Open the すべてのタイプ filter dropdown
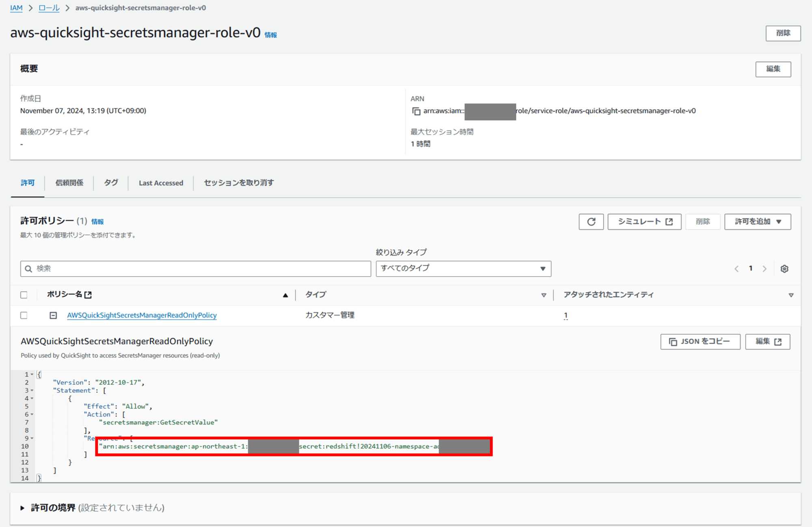The width and height of the screenshot is (812, 527). 463,269
